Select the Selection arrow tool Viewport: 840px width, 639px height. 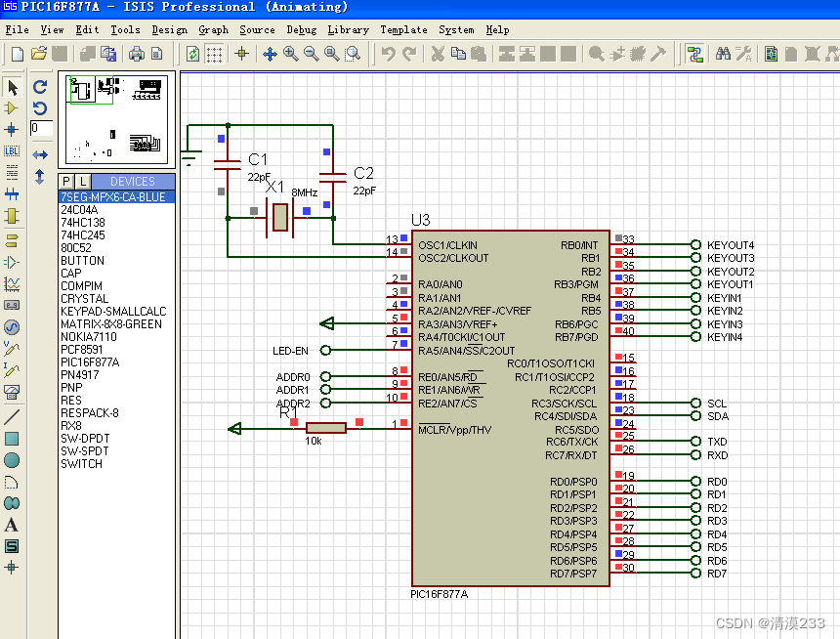tap(12, 87)
